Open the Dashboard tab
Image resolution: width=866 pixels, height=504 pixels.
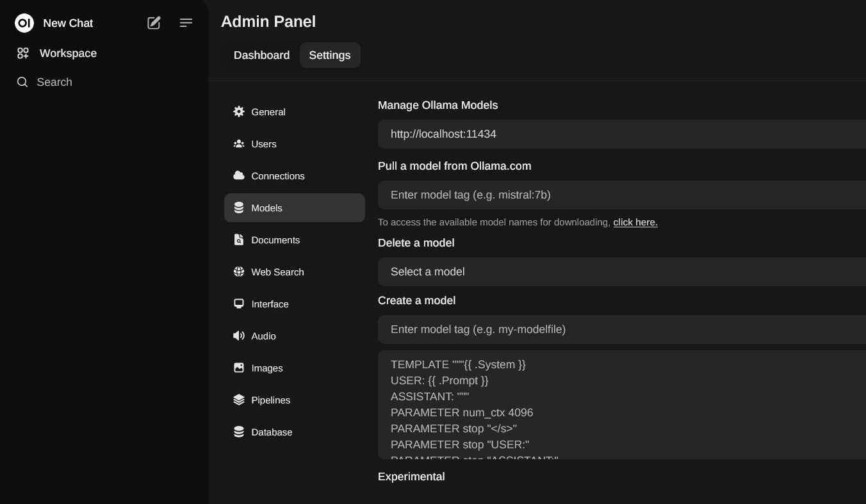[261, 55]
